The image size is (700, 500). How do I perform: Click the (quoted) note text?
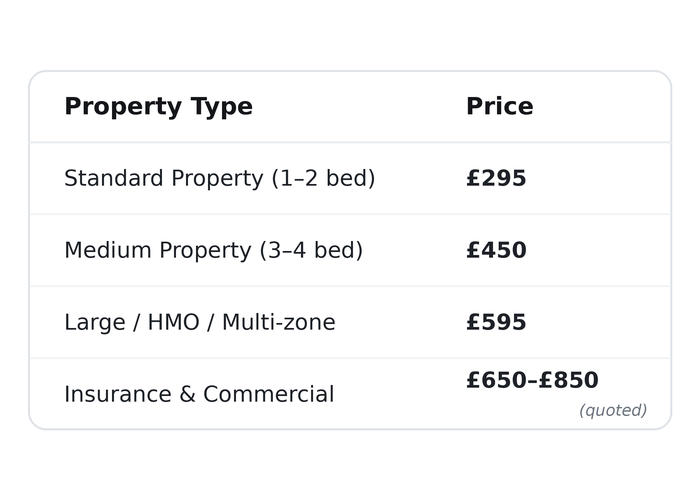tap(613, 410)
